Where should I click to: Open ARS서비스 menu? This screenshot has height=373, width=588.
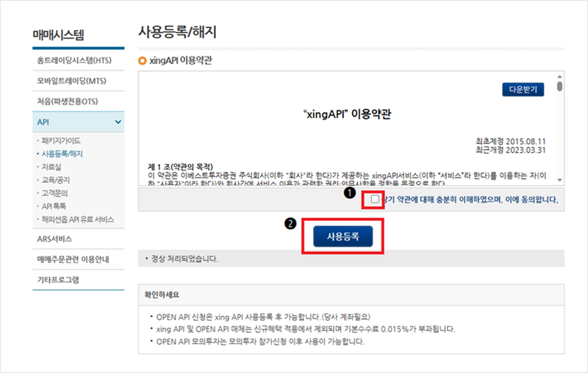79,239
